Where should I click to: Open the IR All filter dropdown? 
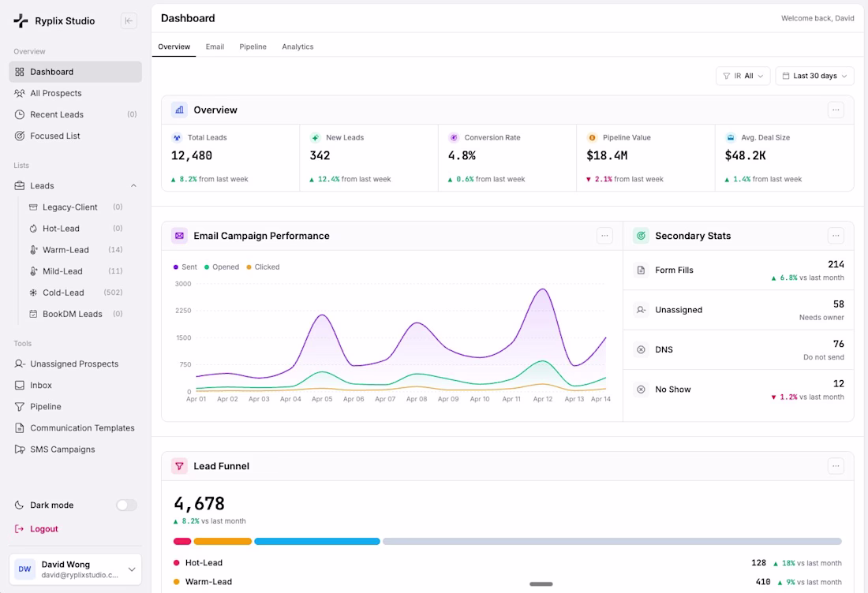743,76
